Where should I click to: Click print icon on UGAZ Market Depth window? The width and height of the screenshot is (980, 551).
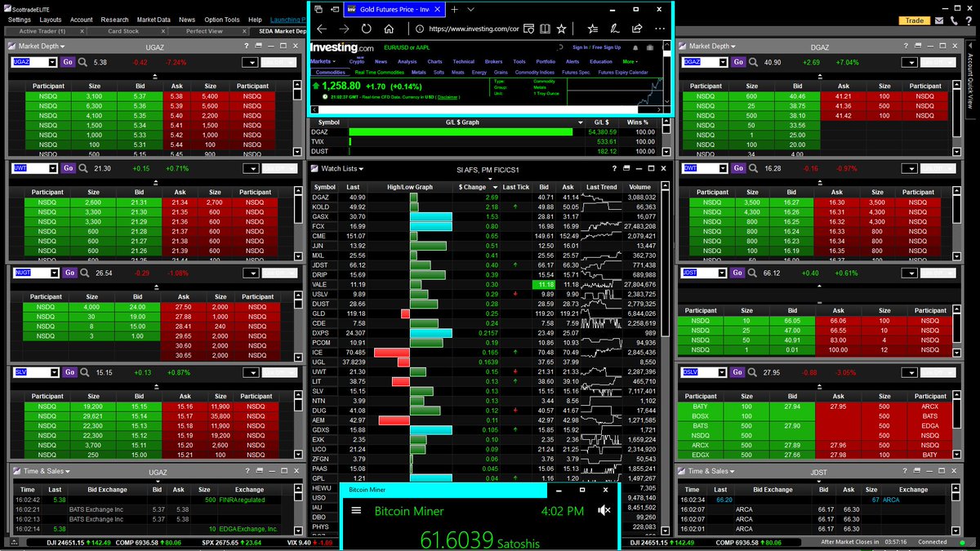point(261,47)
